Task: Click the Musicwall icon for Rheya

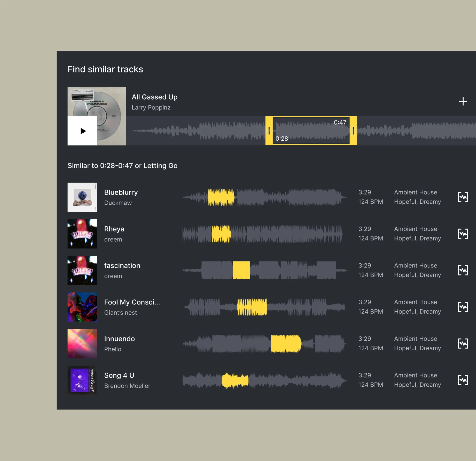Action: [x=463, y=234]
